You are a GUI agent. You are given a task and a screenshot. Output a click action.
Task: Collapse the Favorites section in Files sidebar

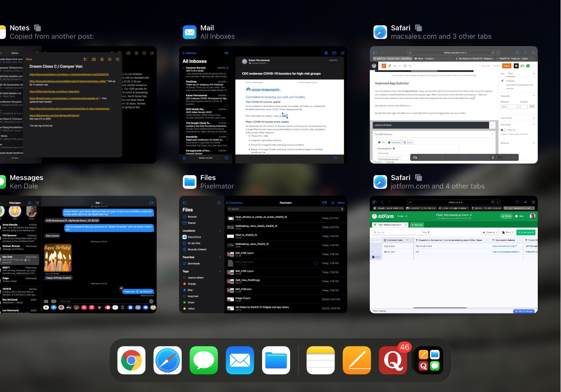click(220, 257)
